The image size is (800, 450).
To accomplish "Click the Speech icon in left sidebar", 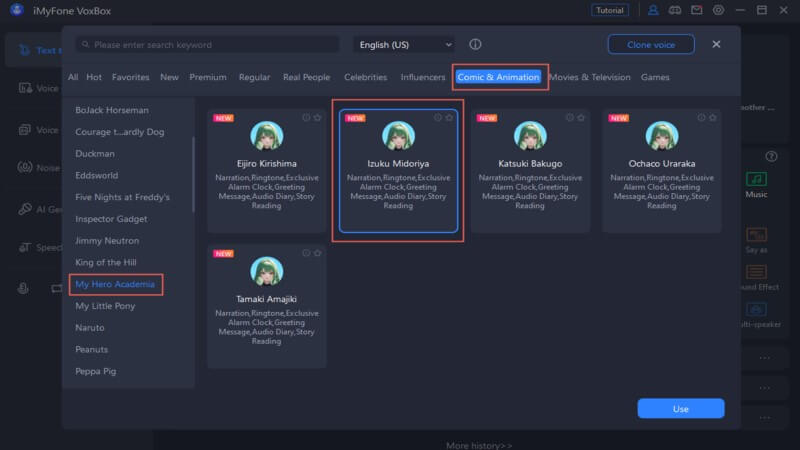I will click(x=25, y=247).
